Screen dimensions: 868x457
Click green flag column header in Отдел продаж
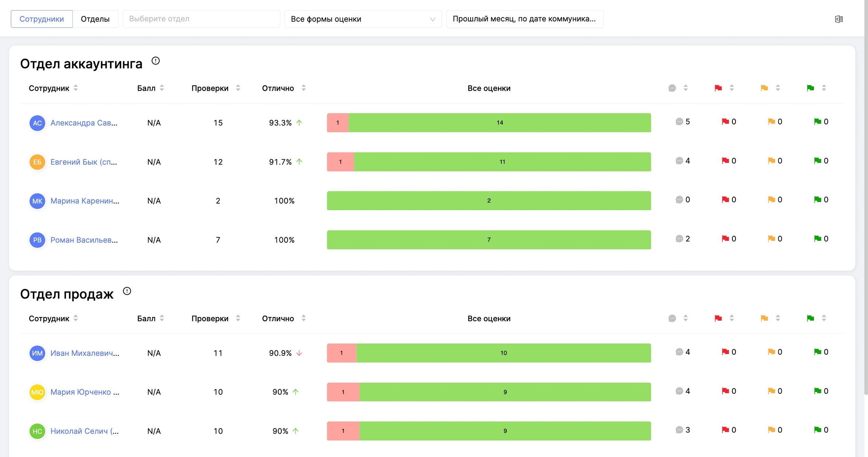pyautogui.click(x=810, y=318)
